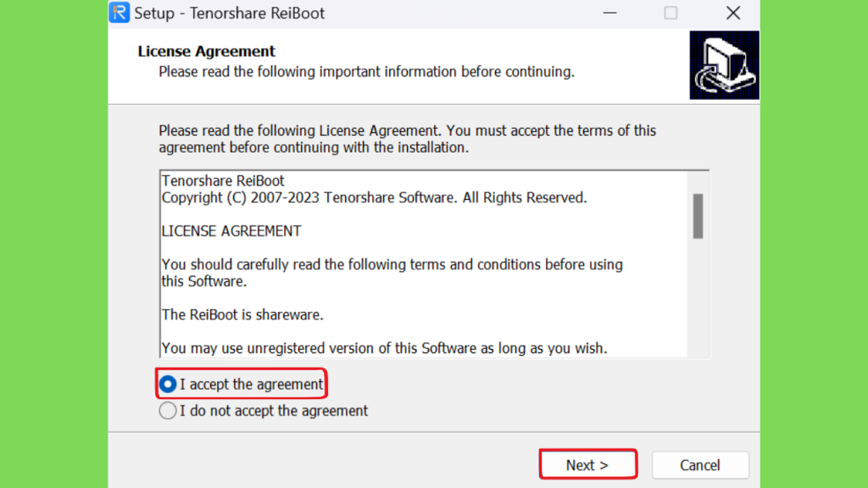
Task: Close the Tenorshare ReiBoot setup window
Action: click(x=733, y=13)
